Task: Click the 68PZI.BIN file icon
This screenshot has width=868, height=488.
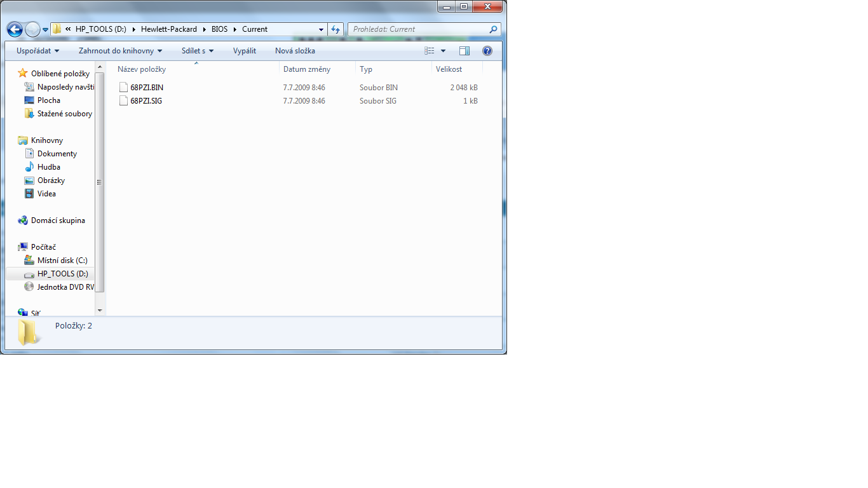Action: [x=123, y=88]
